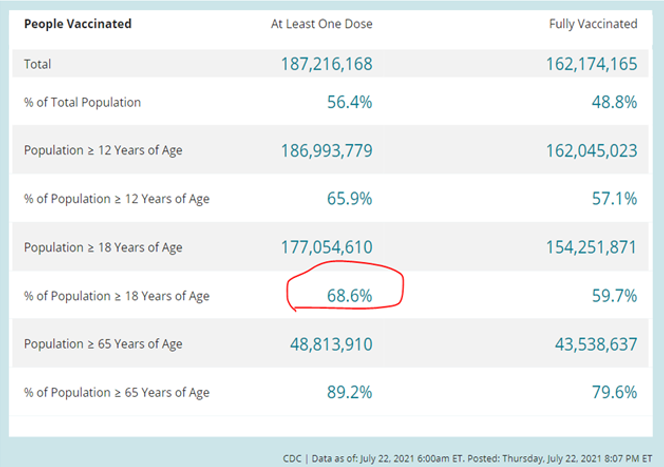
Task: Click the 48,813,910 figure
Action: click(x=331, y=344)
